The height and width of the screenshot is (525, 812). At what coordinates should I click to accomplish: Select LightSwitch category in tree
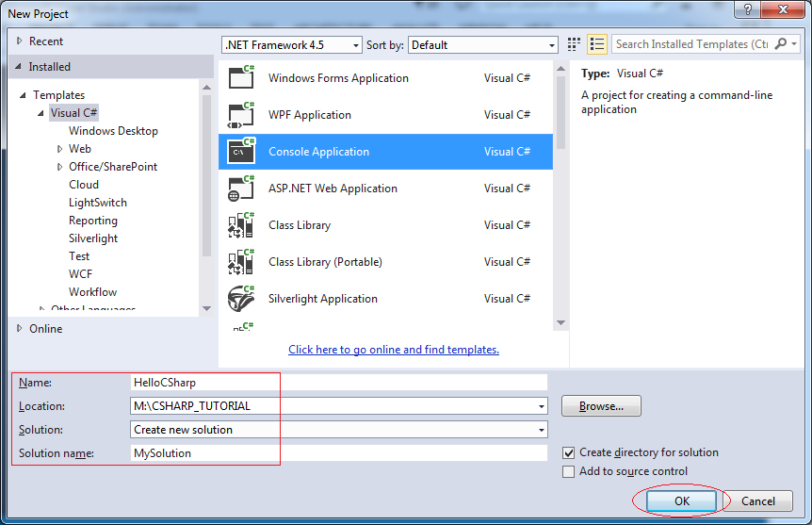[98, 203]
